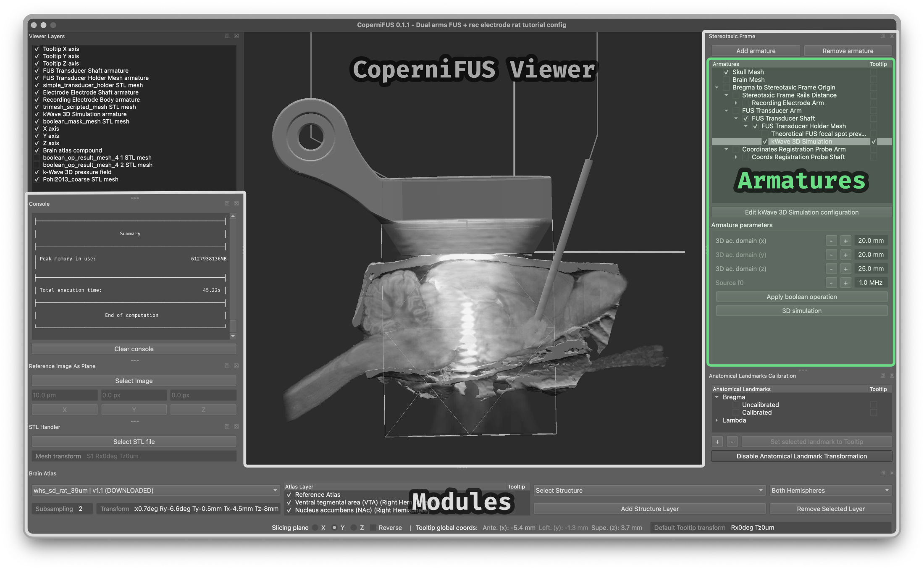Close the Reference Image As Plane panel

coord(236,366)
